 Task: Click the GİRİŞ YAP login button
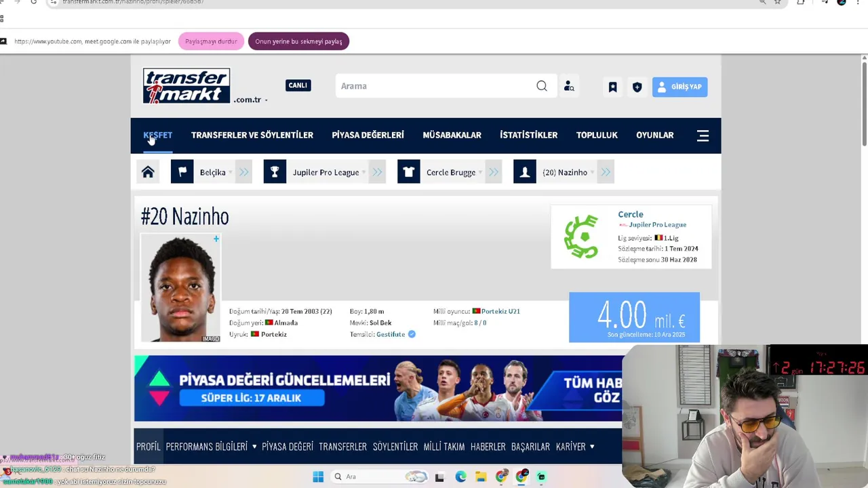[679, 87]
